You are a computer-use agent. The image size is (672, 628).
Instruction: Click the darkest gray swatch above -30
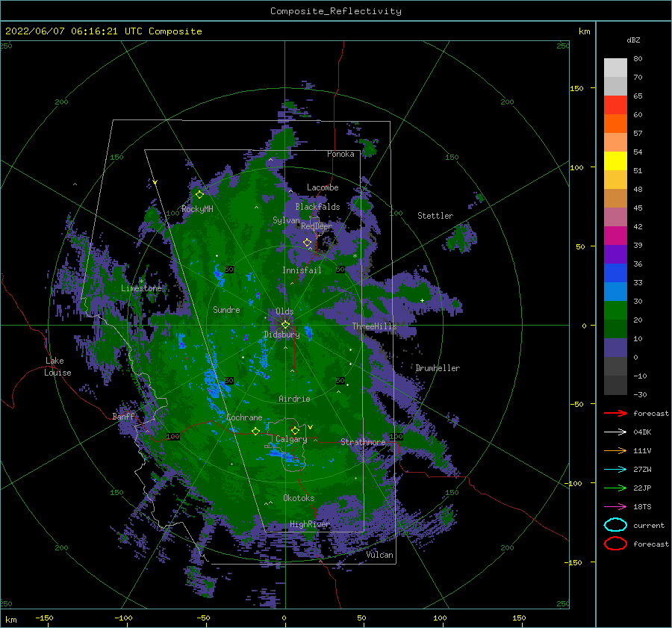point(615,385)
